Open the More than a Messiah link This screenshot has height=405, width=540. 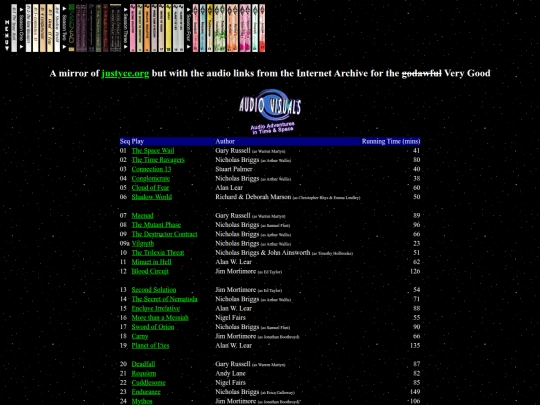160,318
